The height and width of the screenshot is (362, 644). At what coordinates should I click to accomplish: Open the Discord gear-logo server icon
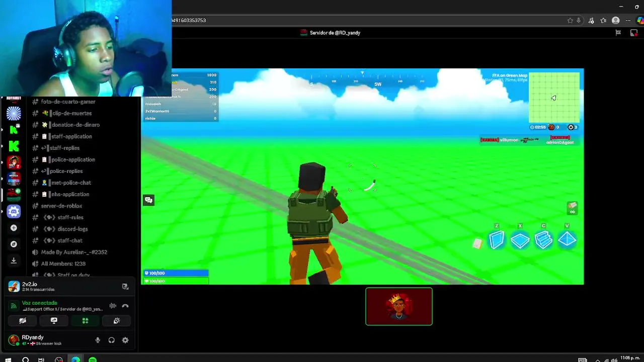pos(14,211)
